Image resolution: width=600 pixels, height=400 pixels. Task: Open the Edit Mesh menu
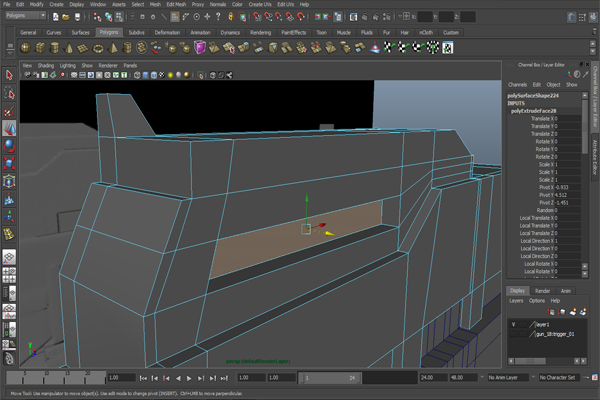[176, 4]
